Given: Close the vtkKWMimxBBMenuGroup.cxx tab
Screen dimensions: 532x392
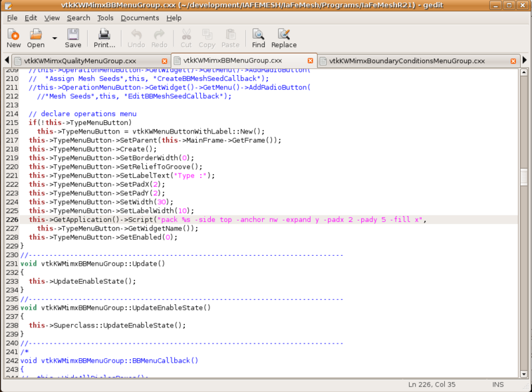Looking at the screenshot, I should (310, 60).
